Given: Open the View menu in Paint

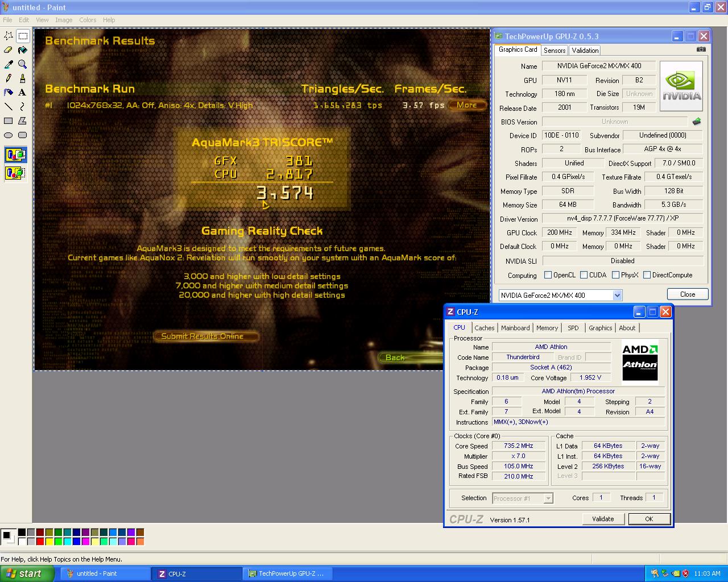Looking at the screenshot, I should (42, 20).
